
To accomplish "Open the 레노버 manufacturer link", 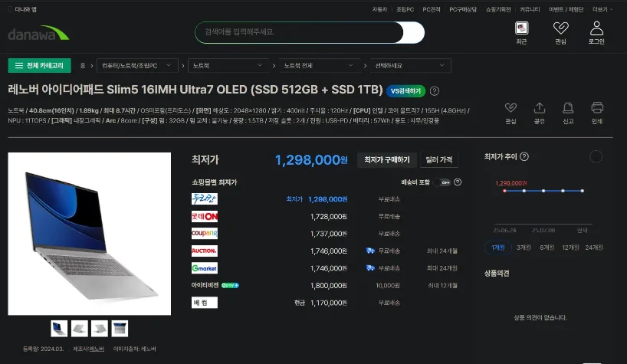I will pyautogui.click(x=97, y=349).
